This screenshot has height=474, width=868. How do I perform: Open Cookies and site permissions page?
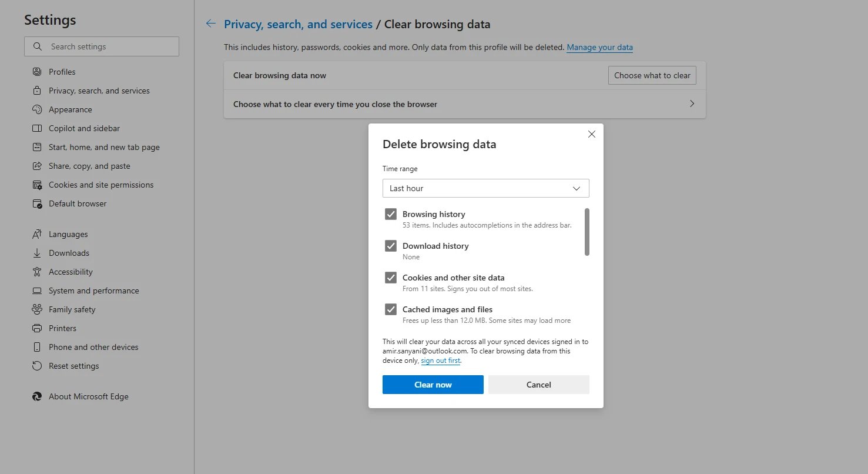[x=101, y=185]
